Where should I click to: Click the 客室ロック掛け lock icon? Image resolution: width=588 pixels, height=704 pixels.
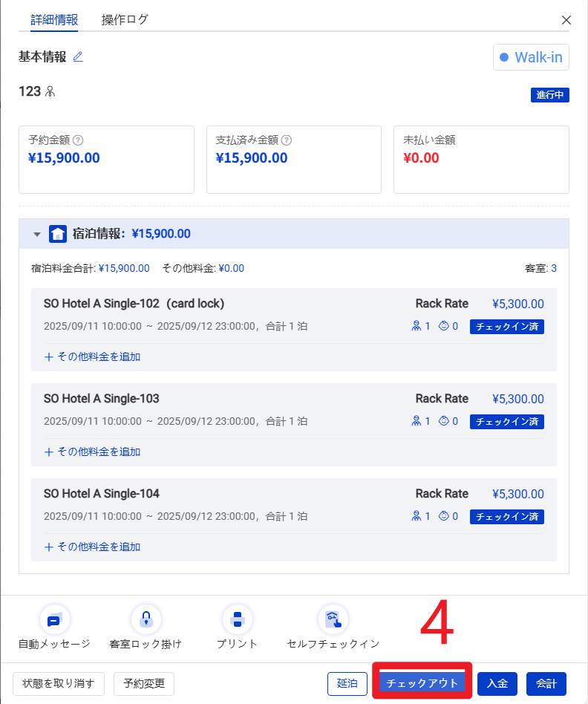click(146, 619)
